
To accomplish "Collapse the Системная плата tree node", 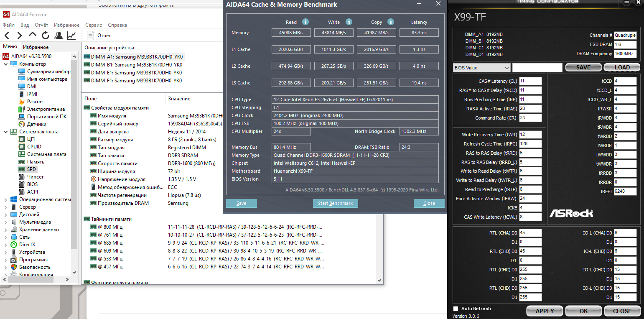I will 5,132.
